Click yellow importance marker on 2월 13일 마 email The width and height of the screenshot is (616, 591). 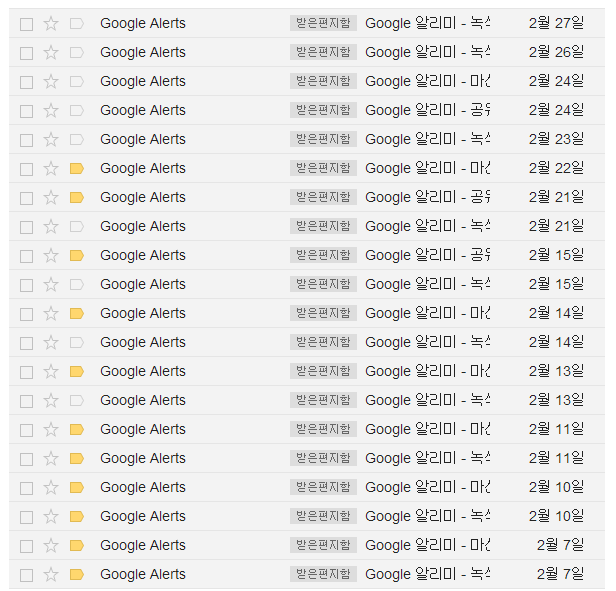(x=77, y=372)
